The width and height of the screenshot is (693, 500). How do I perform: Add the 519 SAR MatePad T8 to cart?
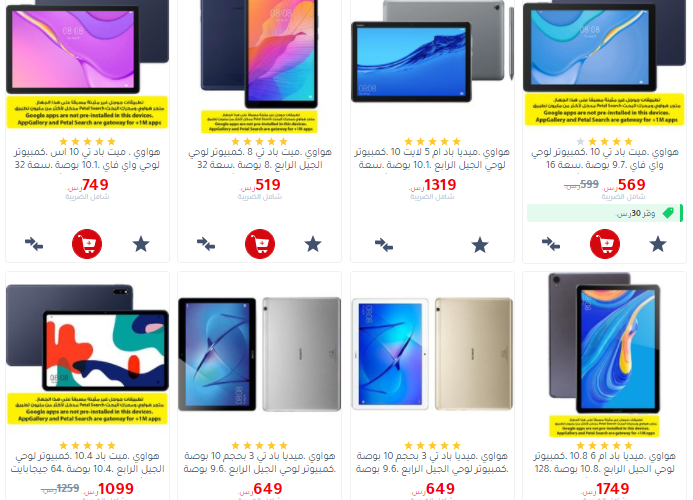(x=260, y=244)
